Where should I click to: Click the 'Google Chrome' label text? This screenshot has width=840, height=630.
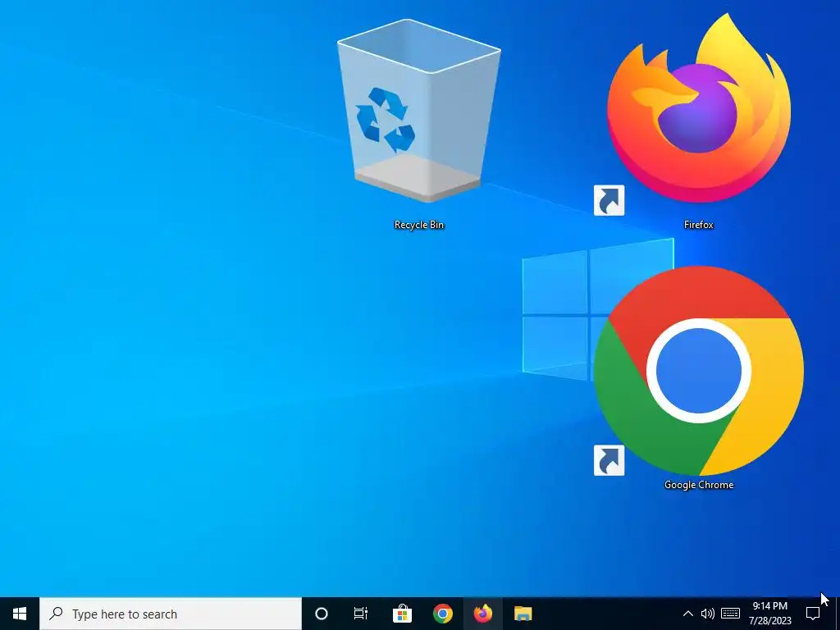(699, 485)
